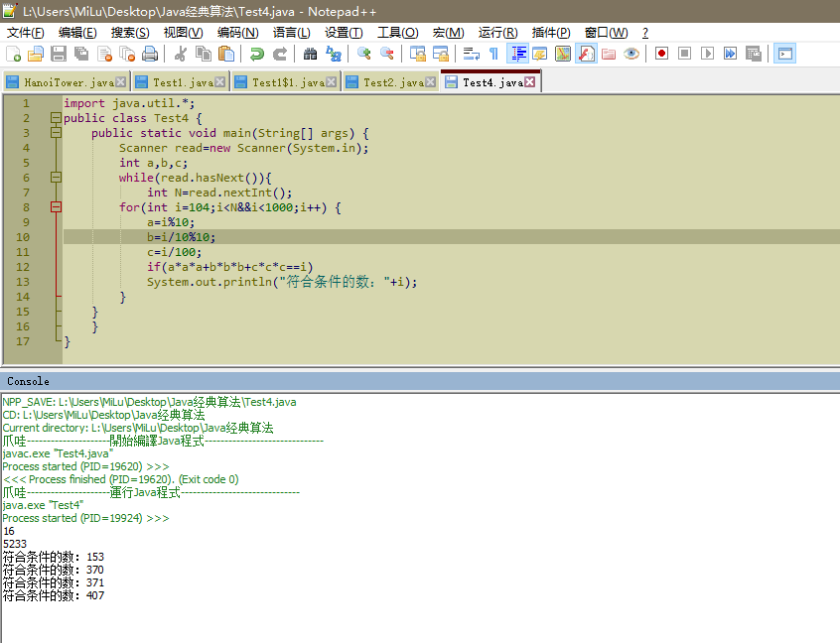Toggle the console dialog toolbar icon
The width and height of the screenshot is (840, 643).
(784, 54)
